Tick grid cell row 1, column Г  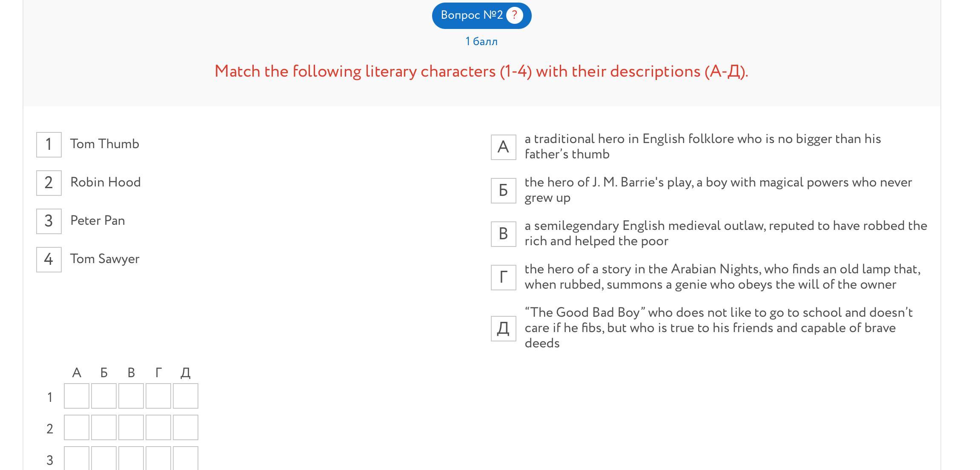(x=158, y=396)
